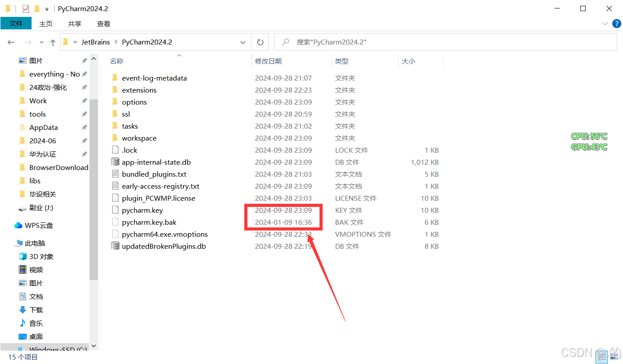This screenshot has width=623, height=364.
Task: Select the workspace folder icon
Action: click(115, 138)
